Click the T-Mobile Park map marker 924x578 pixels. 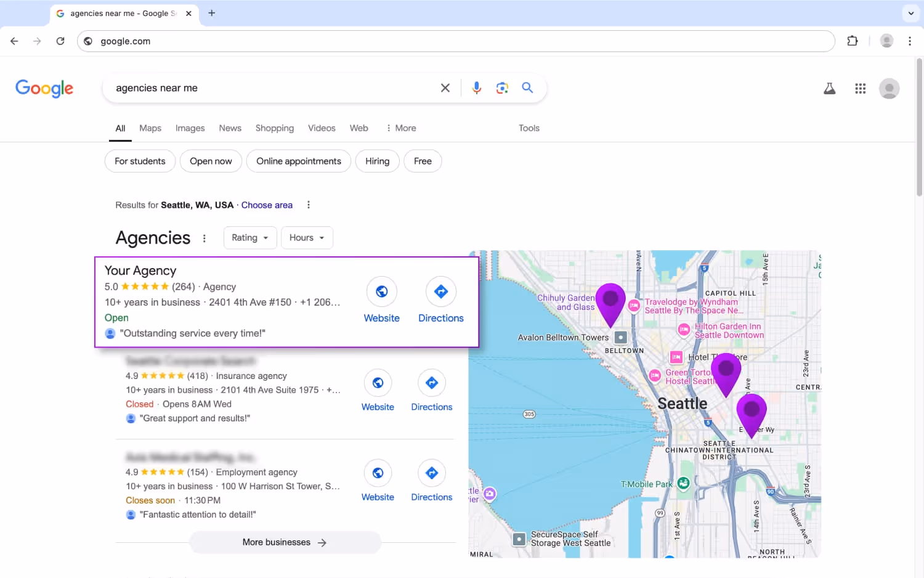(683, 484)
